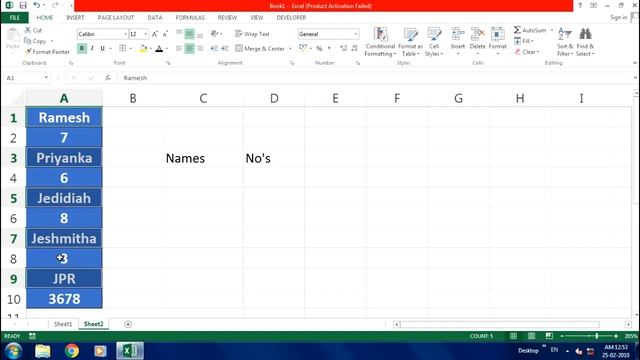The image size is (640, 360).
Task: Toggle Center horizontal alignment
Action: [x=189, y=49]
